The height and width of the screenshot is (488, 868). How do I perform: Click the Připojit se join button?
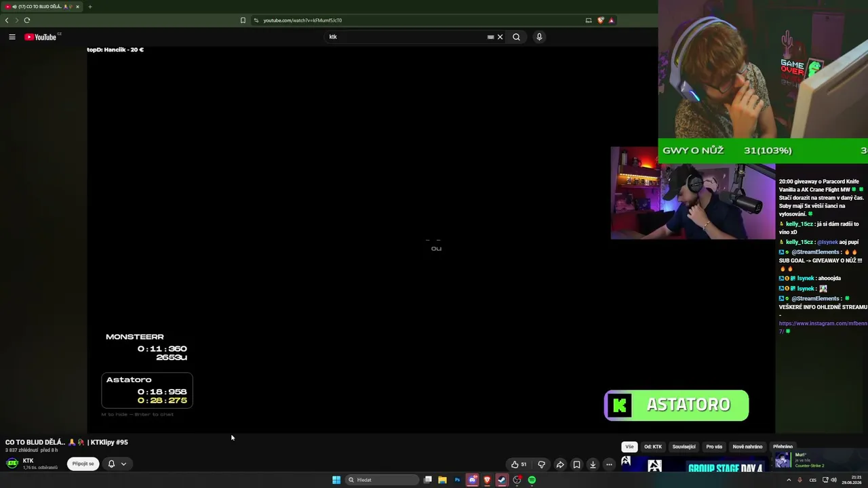click(x=83, y=464)
